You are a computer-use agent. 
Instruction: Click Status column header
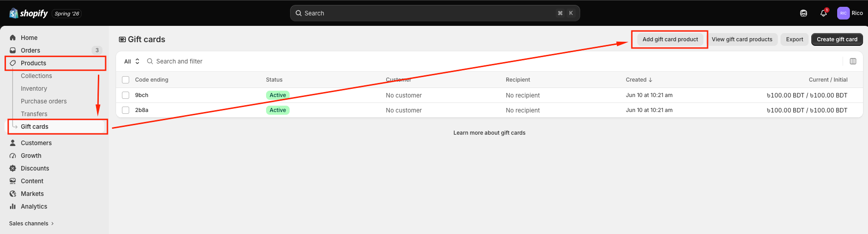pos(274,80)
